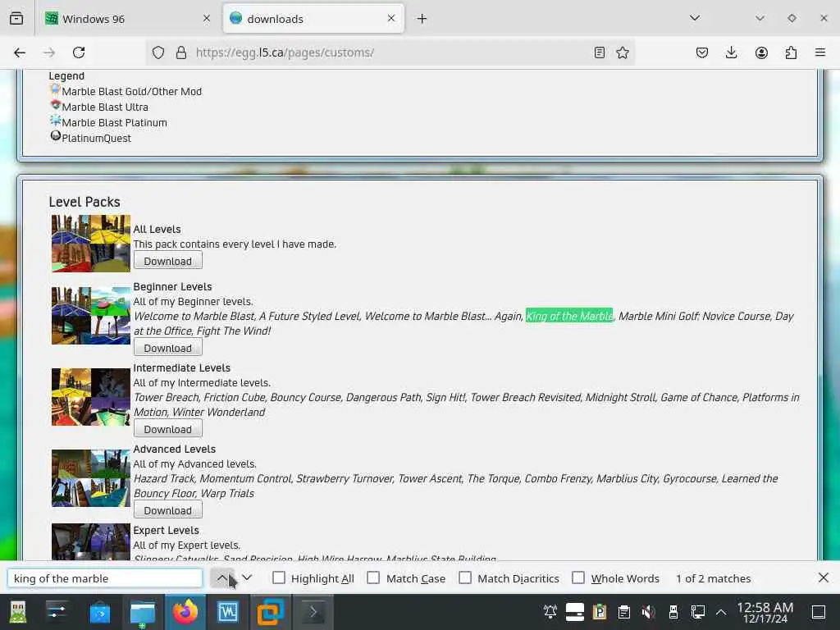Click the Marble Blast Ultra legend icon
The width and height of the screenshot is (840, 630).
pyautogui.click(x=55, y=105)
